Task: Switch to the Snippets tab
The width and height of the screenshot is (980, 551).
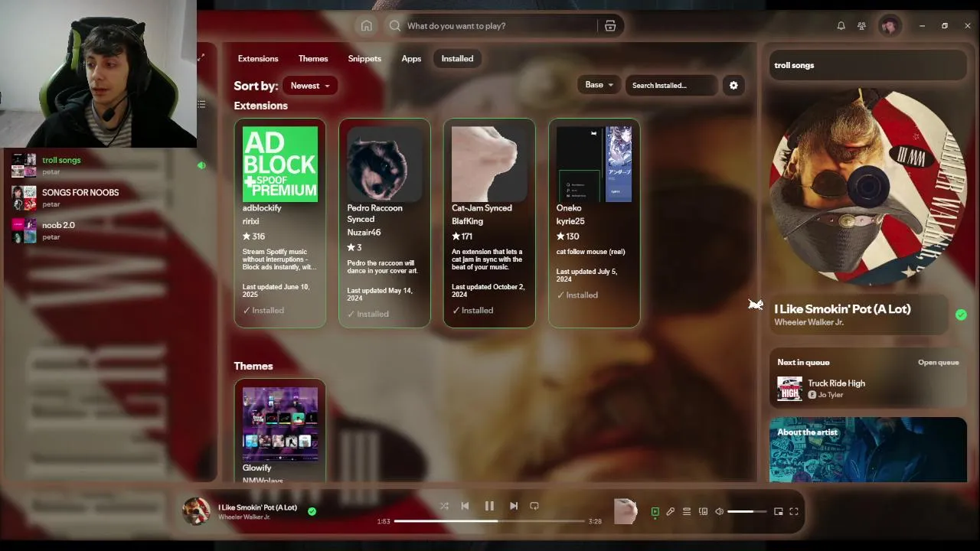Action: coord(364,59)
